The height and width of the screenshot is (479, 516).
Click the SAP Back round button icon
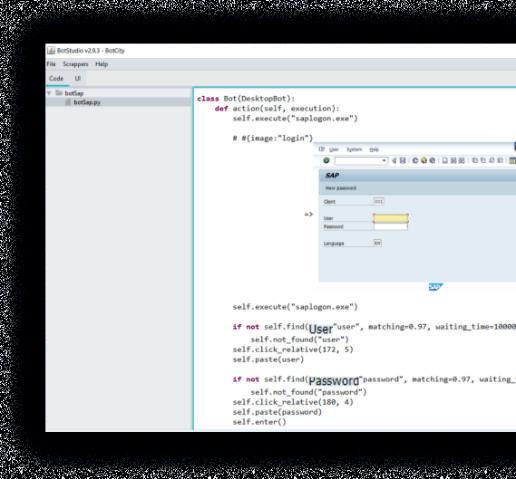point(415,160)
